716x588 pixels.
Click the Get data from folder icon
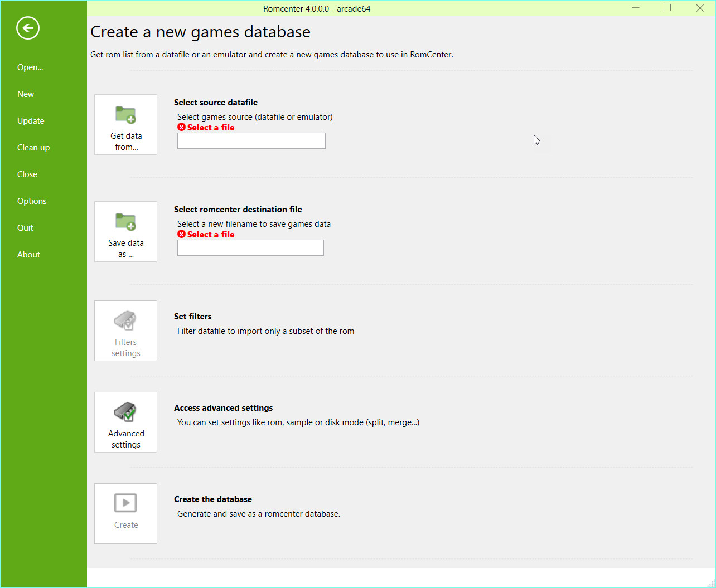click(125, 115)
